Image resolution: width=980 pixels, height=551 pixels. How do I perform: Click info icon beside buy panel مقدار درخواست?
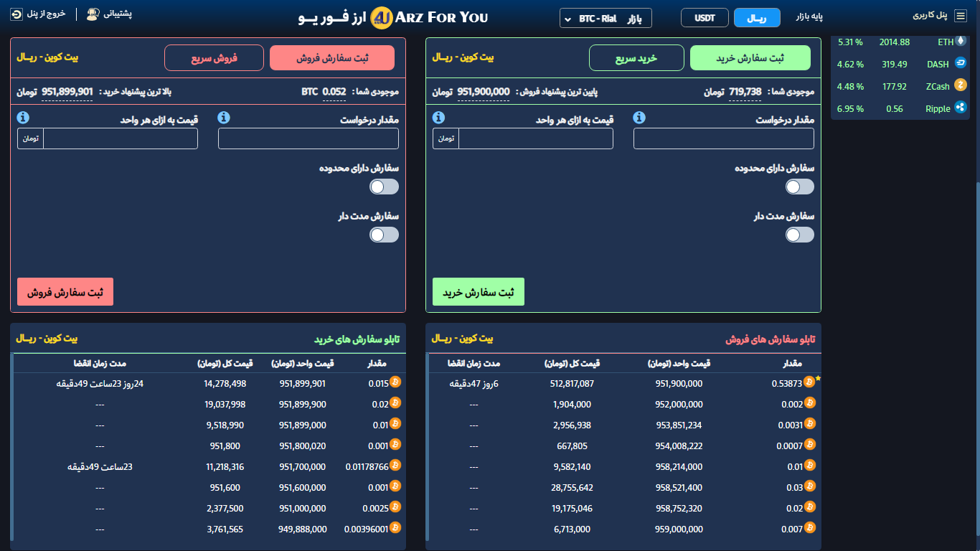(x=640, y=118)
